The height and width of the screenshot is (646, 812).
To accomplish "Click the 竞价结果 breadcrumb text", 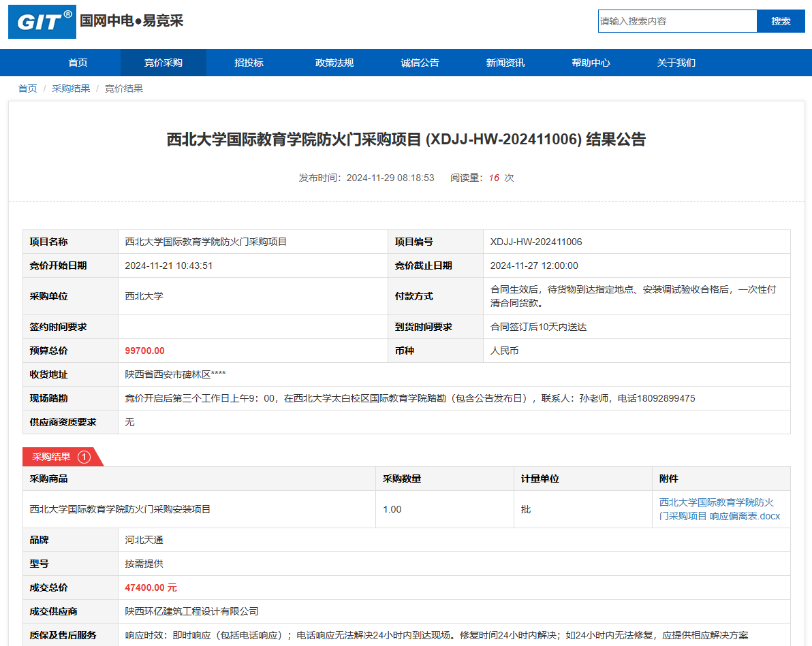I will [123, 88].
